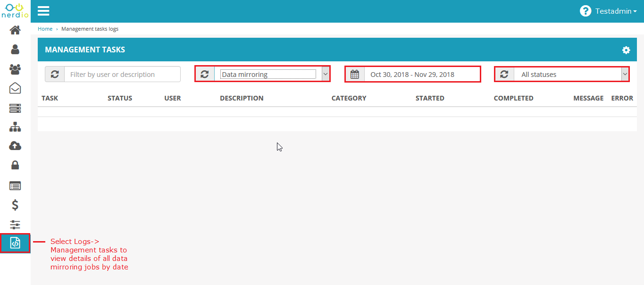Click the Management tasks logs breadcrumb text
Image resolution: width=644 pixels, height=285 pixels.
click(x=90, y=29)
